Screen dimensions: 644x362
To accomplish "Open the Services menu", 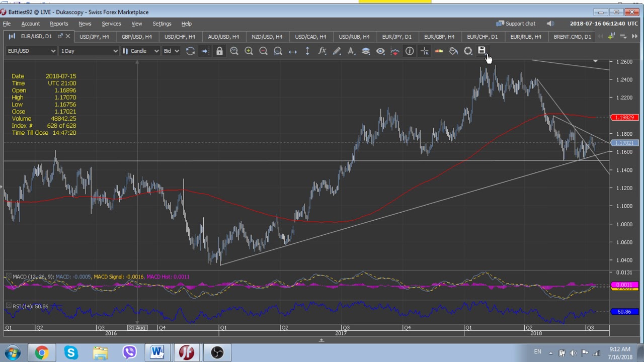I will (111, 24).
